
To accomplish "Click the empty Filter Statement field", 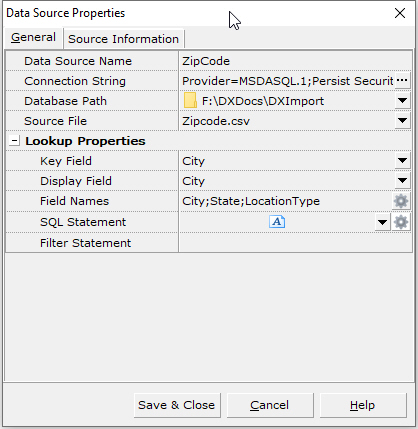I will 295,243.
